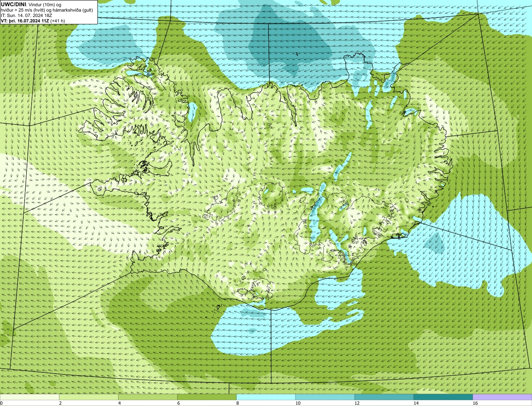Choose the 14–16 m/s dark teal legend swatch
Viewport: 532px width, 406px height.
443,397
